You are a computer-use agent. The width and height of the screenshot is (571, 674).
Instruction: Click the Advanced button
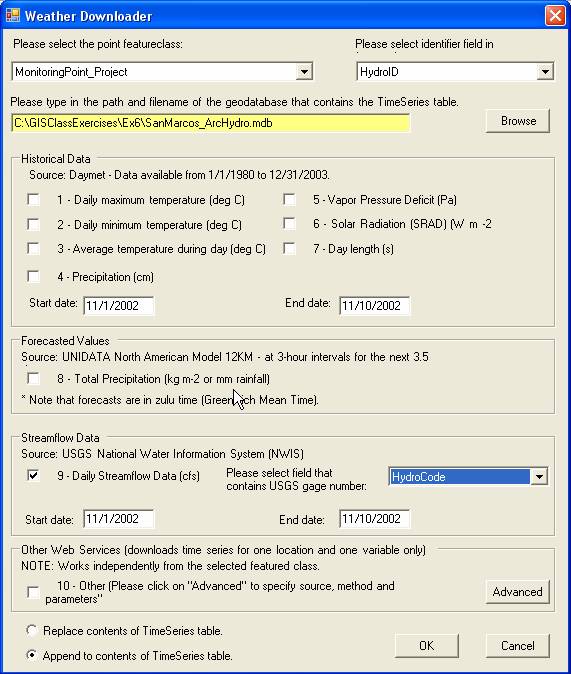coord(518,592)
